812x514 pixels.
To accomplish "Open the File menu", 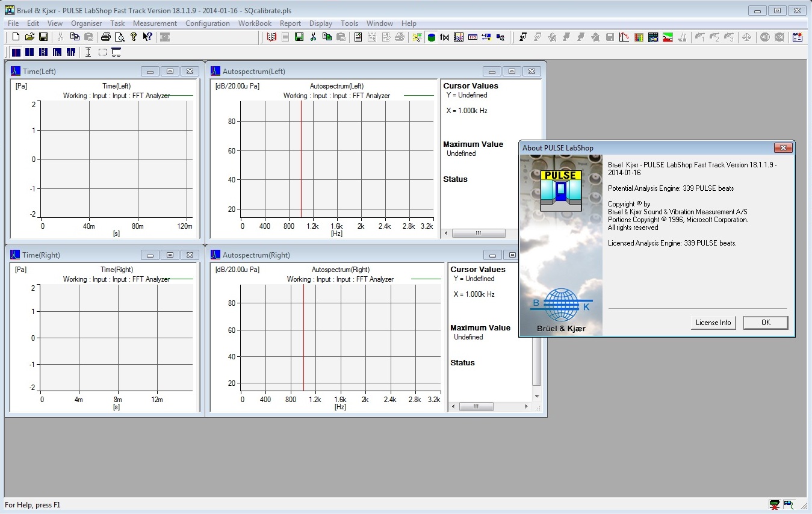I will [13, 23].
